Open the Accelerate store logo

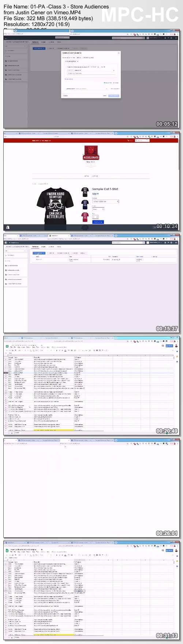tap(91, 153)
